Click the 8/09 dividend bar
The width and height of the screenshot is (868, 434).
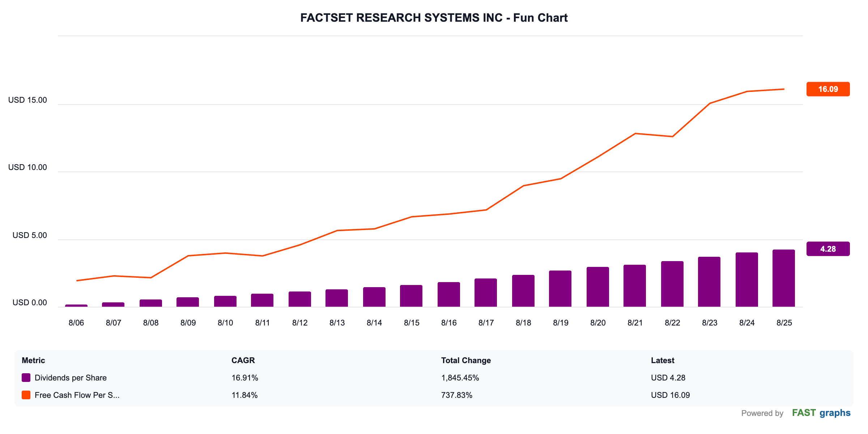tap(188, 302)
